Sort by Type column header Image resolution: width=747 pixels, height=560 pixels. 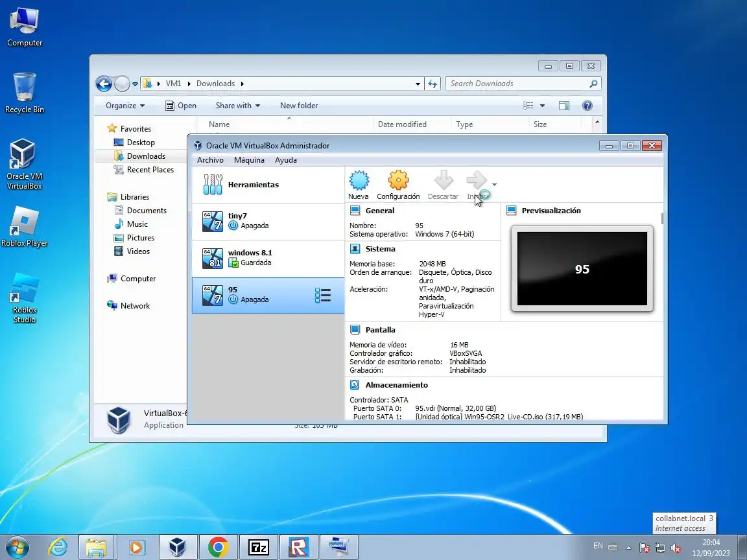click(464, 124)
